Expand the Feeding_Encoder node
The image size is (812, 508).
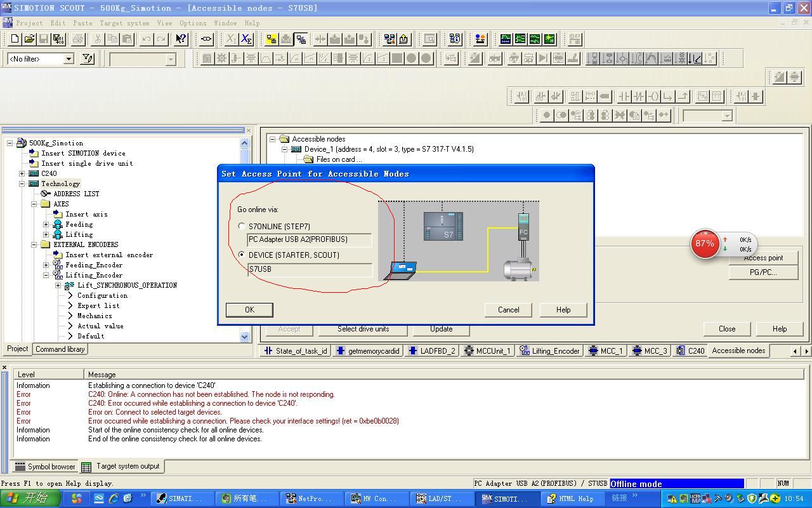tap(46, 265)
